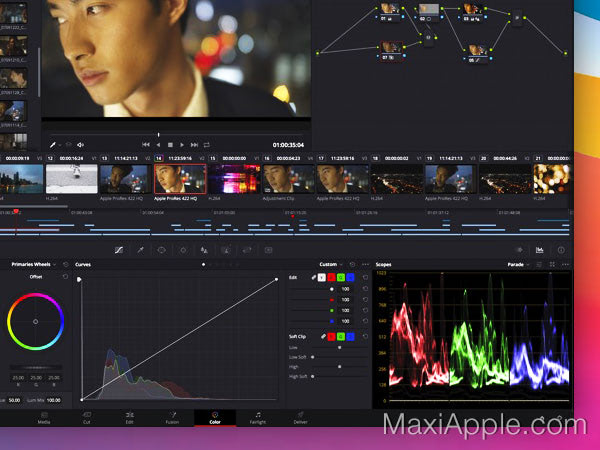Enable blue curve channel in Edit row
600x450 pixels.
(350, 277)
